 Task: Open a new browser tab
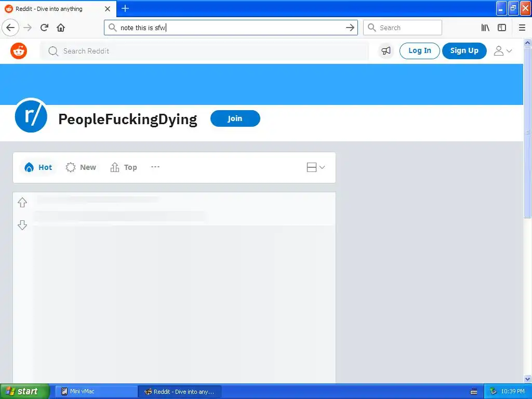tap(125, 8)
